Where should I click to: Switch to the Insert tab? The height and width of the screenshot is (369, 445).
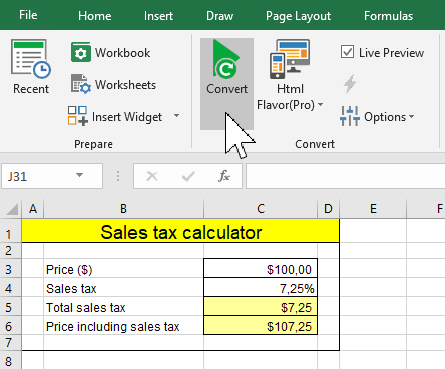[x=158, y=16]
